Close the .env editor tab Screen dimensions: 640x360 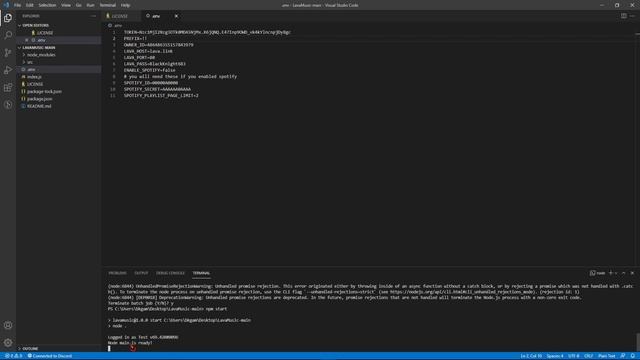(x=176, y=16)
